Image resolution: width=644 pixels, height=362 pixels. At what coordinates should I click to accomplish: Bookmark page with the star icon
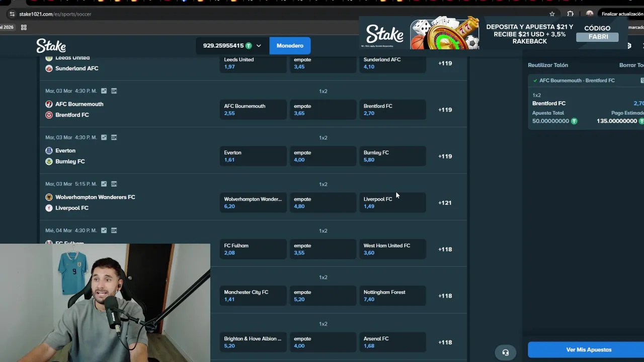[x=552, y=14]
